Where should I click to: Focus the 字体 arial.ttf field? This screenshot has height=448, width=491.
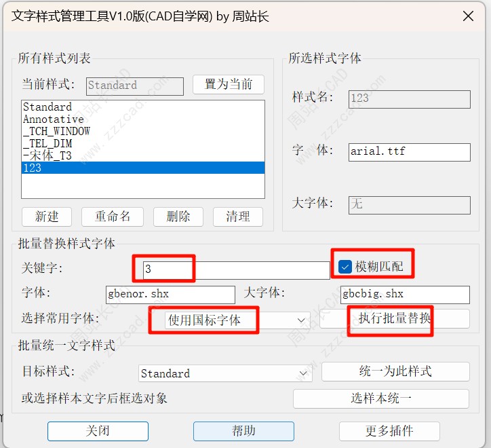point(409,152)
